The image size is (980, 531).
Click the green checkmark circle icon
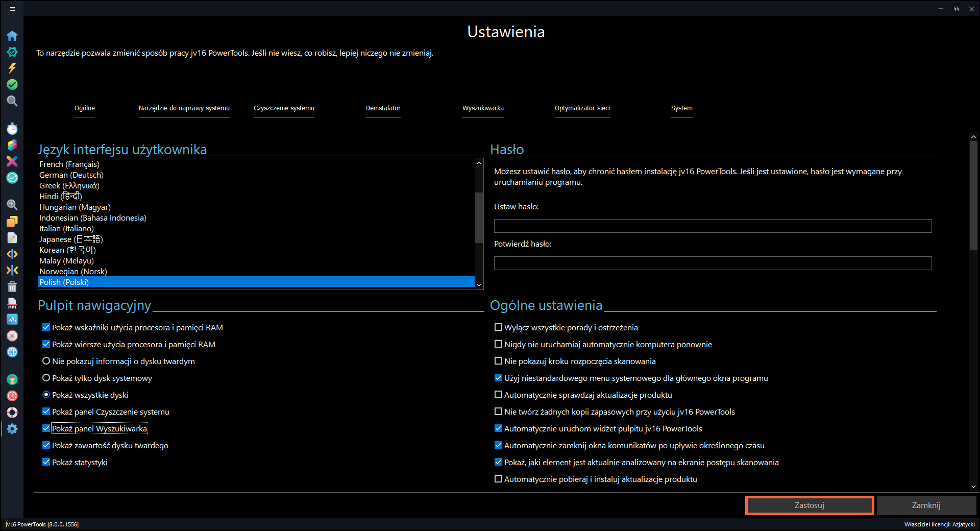[x=12, y=84]
